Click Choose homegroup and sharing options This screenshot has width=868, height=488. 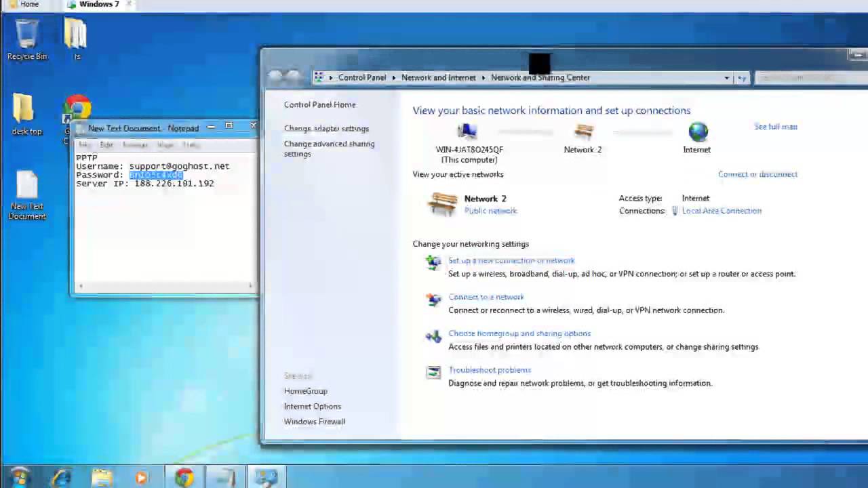[519, 334]
